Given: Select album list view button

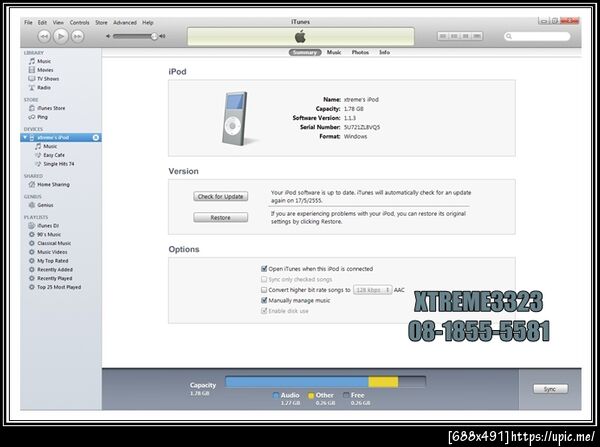Looking at the screenshot, I should (x=455, y=36).
